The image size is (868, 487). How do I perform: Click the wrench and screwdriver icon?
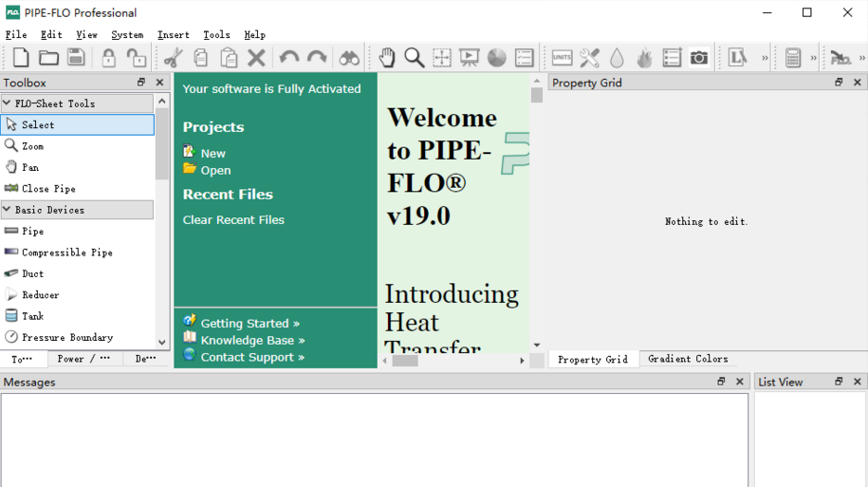coord(589,57)
